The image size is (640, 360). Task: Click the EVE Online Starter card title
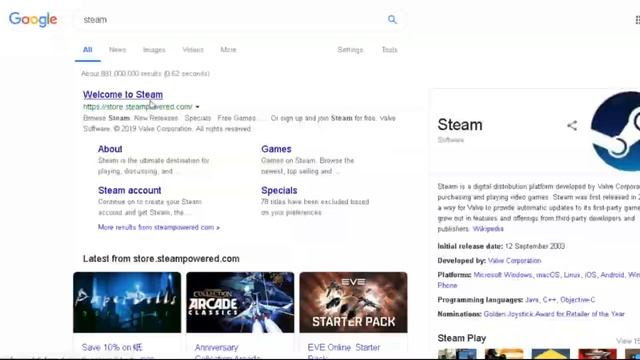click(x=344, y=347)
